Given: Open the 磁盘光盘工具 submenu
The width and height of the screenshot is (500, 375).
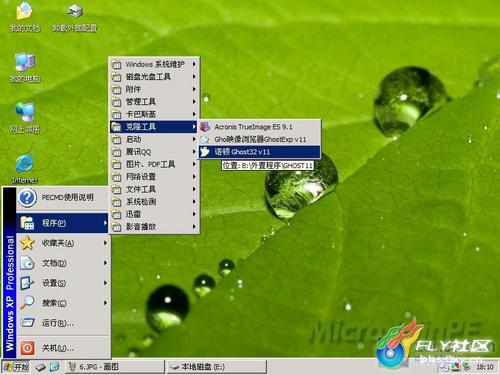Looking at the screenshot, I should point(154,77).
